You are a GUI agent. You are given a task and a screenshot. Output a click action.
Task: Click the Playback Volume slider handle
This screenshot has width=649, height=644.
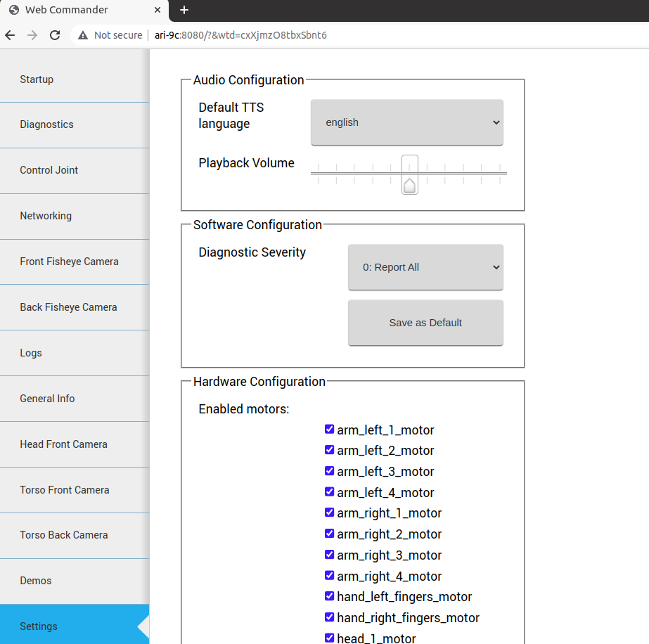(x=409, y=176)
